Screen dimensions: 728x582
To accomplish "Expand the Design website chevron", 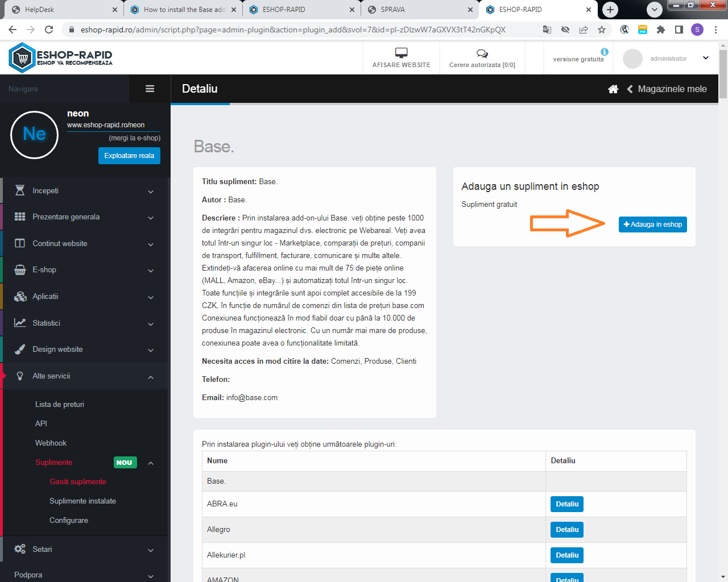I will [x=151, y=350].
